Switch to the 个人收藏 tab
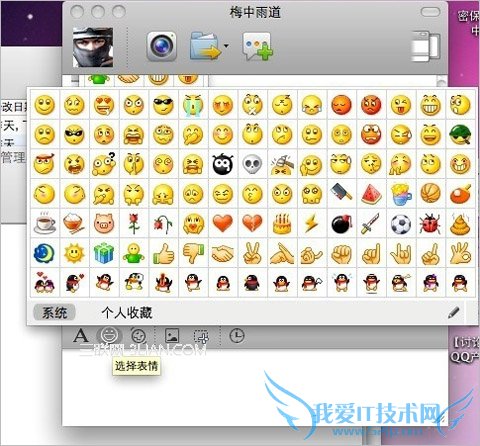This screenshot has height=446, width=480. [x=127, y=313]
